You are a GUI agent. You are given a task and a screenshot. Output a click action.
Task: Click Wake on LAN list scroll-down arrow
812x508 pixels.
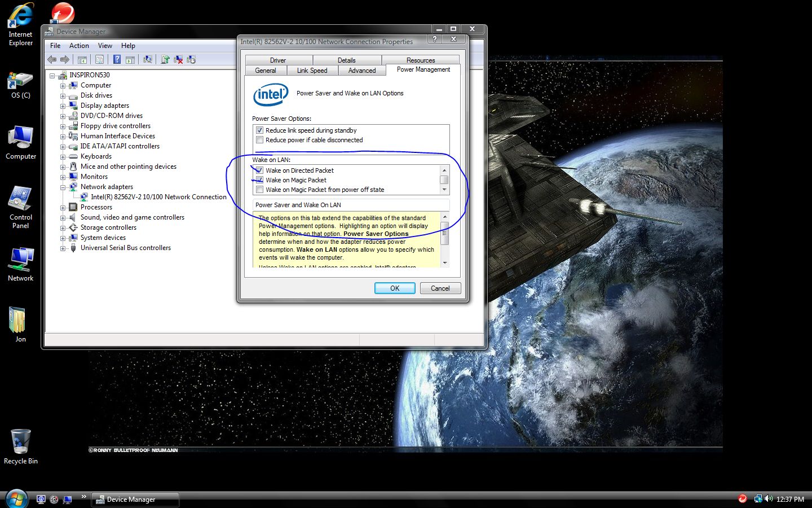pyautogui.click(x=444, y=190)
